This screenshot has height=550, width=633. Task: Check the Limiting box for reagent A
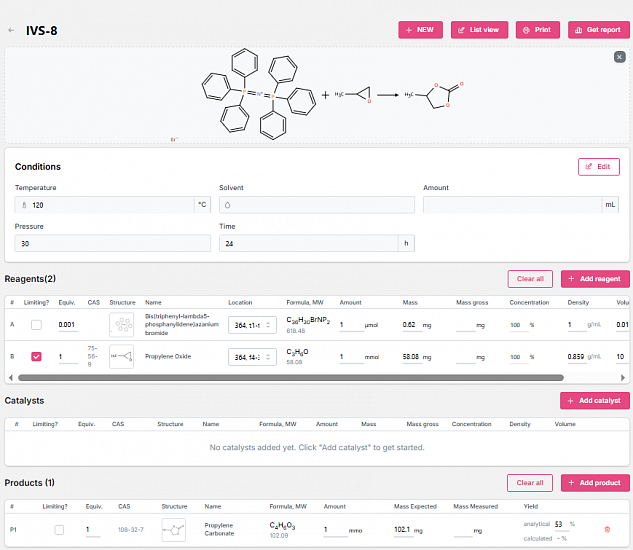[37, 325]
